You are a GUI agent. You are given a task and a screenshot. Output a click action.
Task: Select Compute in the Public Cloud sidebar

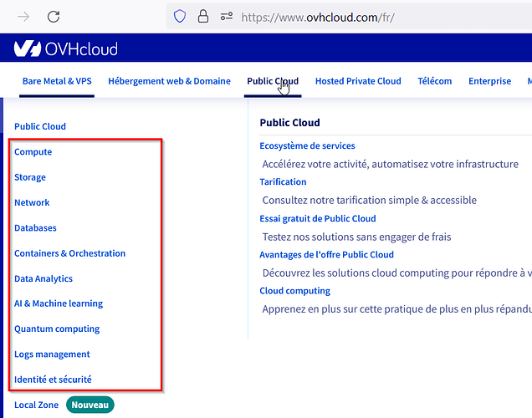(33, 152)
